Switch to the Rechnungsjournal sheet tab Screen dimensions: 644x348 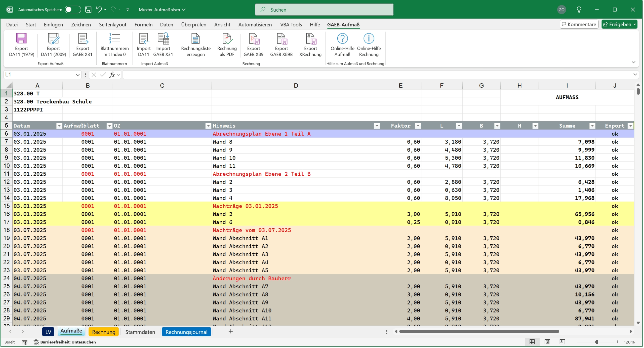point(186,332)
